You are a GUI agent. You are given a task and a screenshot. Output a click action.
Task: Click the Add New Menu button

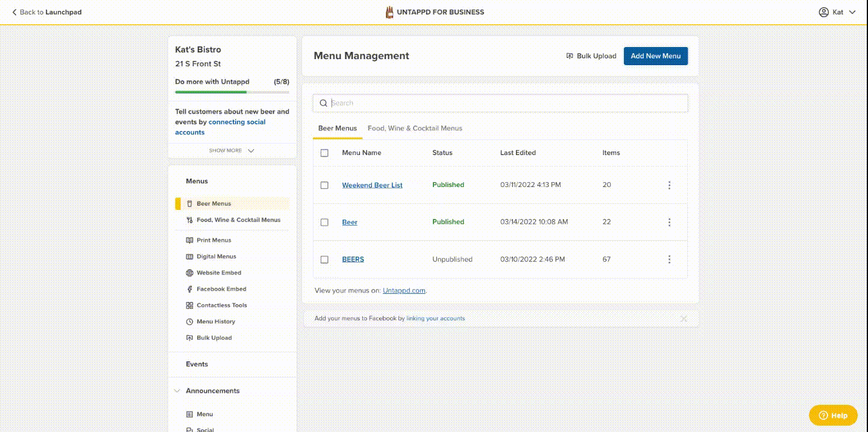[x=656, y=56]
